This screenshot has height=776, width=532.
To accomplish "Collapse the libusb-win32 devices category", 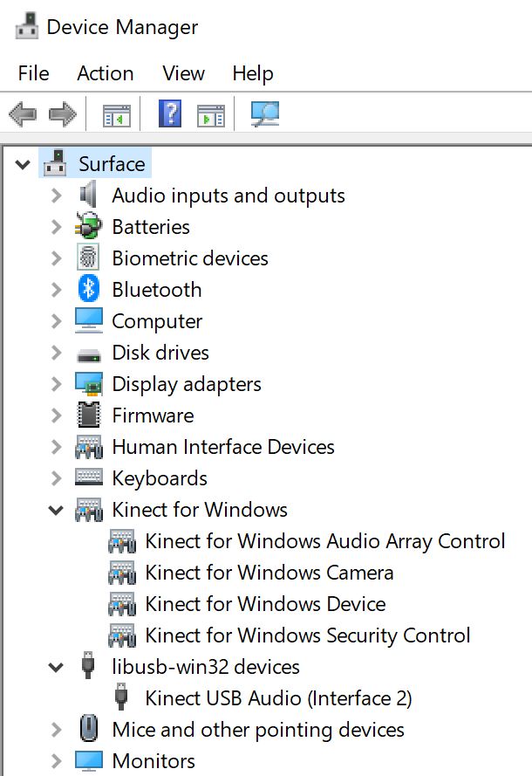I will [57, 667].
